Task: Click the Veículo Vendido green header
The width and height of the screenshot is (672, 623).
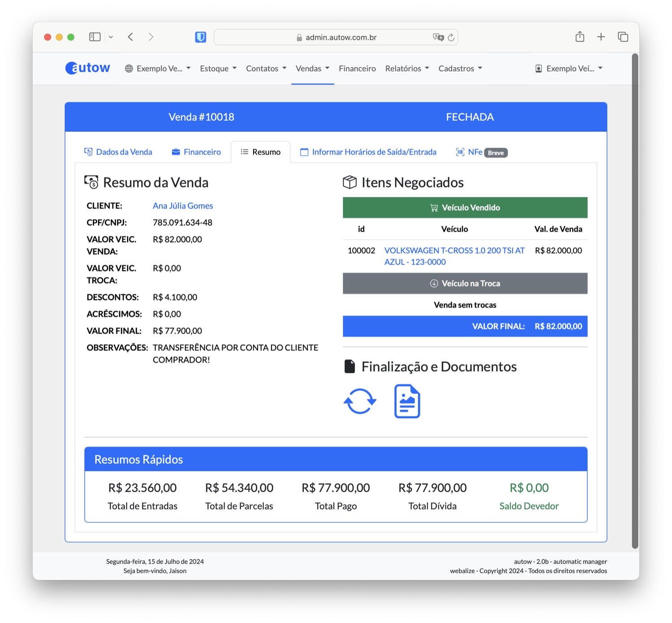Action: pyautogui.click(x=465, y=207)
